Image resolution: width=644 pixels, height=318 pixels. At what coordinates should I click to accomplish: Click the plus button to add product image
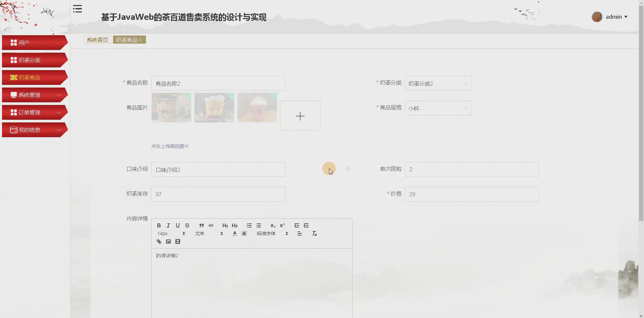[x=300, y=116]
